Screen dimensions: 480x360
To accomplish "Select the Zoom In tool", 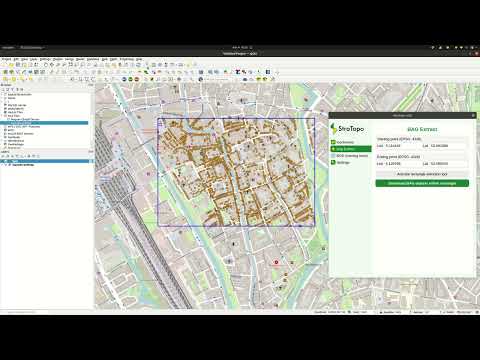I will click(58, 65).
